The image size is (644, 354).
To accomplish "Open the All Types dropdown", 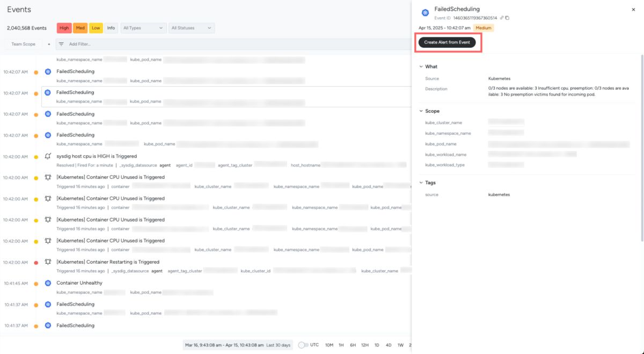I will [x=143, y=28].
